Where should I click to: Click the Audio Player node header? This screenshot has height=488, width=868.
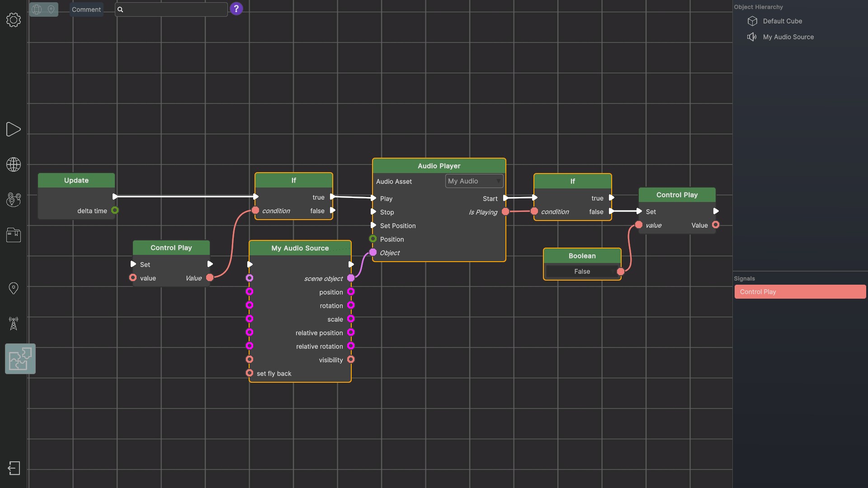coord(439,166)
